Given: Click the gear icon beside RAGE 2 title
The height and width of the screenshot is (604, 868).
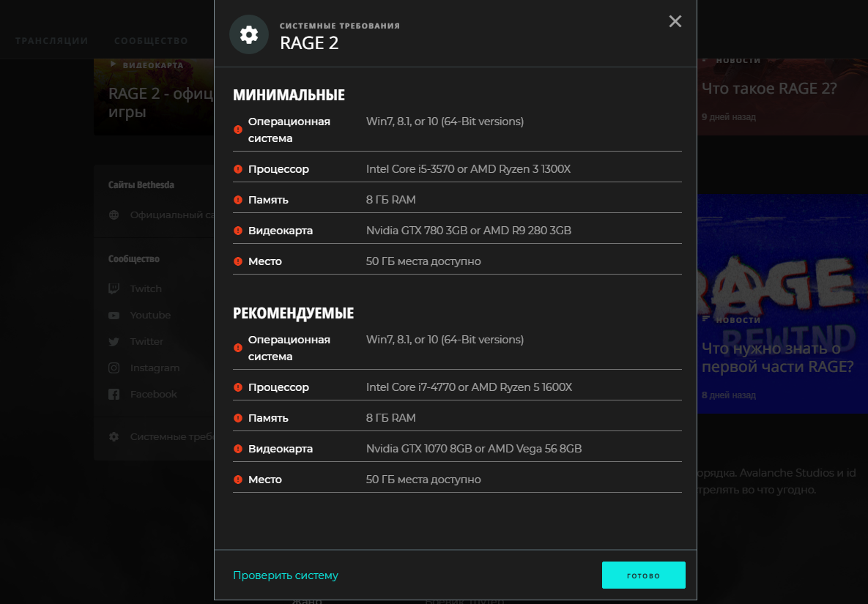Looking at the screenshot, I should pyautogui.click(x=249, y=34).
